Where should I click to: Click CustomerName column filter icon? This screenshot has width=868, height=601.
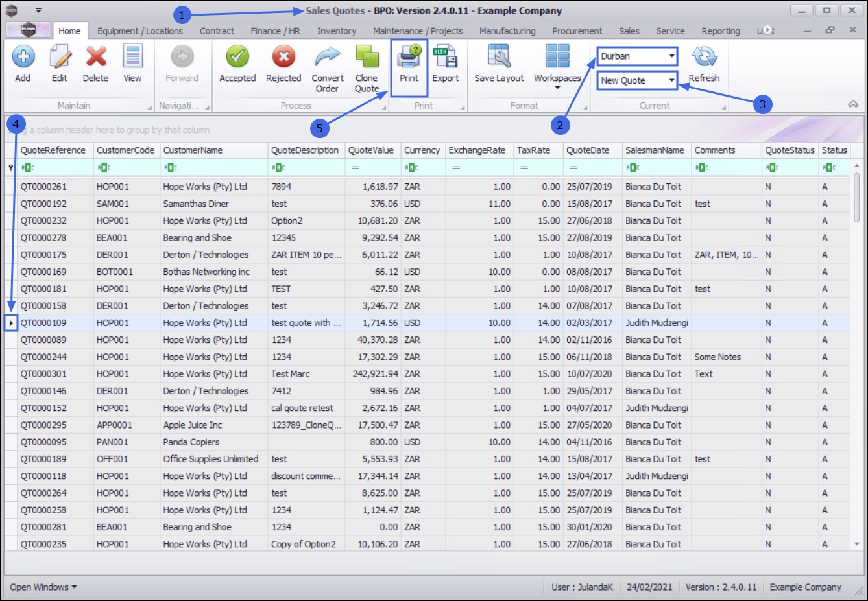click(x=170, y=167)
